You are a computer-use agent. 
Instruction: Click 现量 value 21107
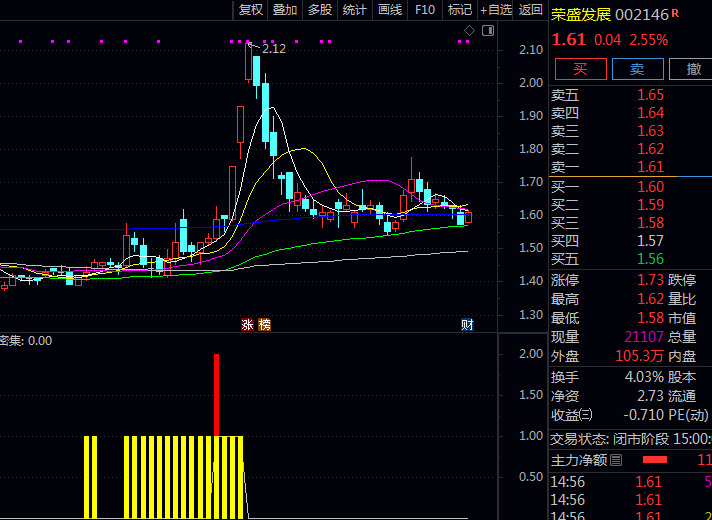[x=644, y=337]
